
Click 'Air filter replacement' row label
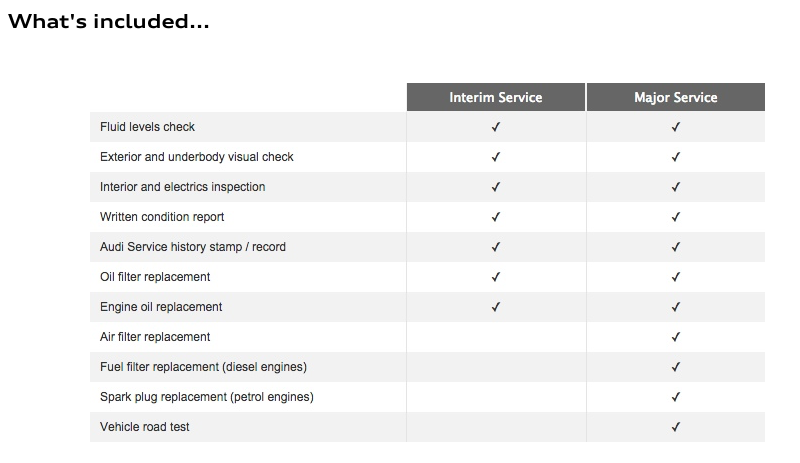click(155, 337)
